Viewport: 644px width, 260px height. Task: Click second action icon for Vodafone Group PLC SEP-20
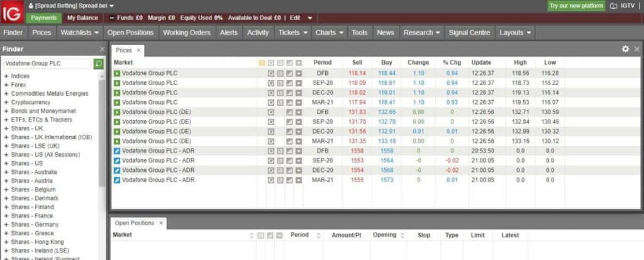coord(280,82)
